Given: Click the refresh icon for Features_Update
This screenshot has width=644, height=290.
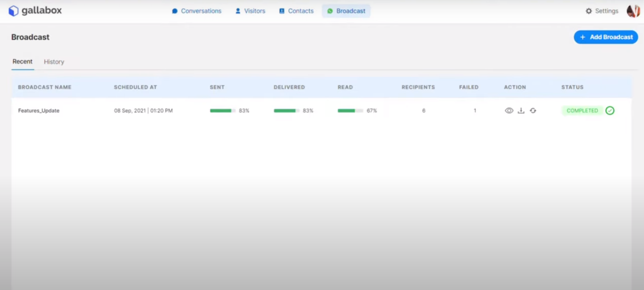Looking at the screenshot, I should (x=533, y=111).
